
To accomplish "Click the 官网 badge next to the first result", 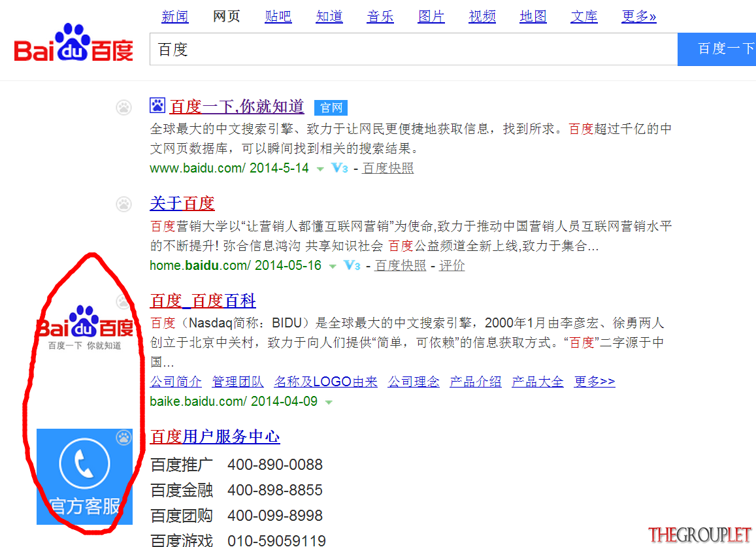I will (x=331, y=108).
